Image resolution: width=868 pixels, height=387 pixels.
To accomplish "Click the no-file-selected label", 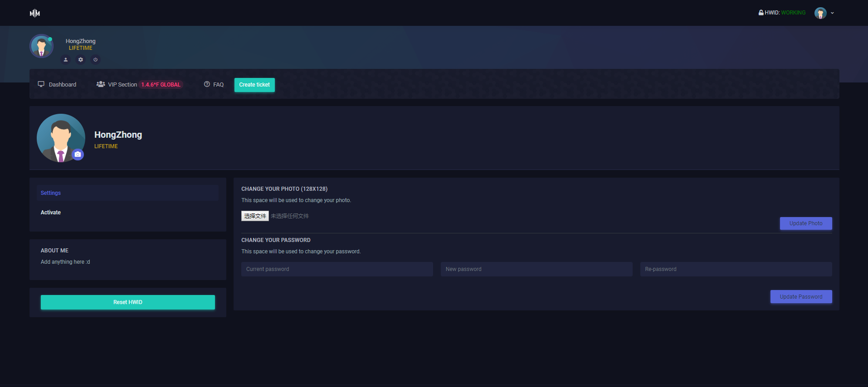I will (x=290, y=216).
